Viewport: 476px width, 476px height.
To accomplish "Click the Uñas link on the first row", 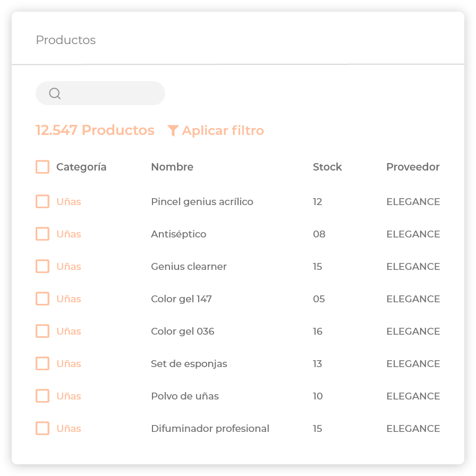I will [x=69, y=201].
